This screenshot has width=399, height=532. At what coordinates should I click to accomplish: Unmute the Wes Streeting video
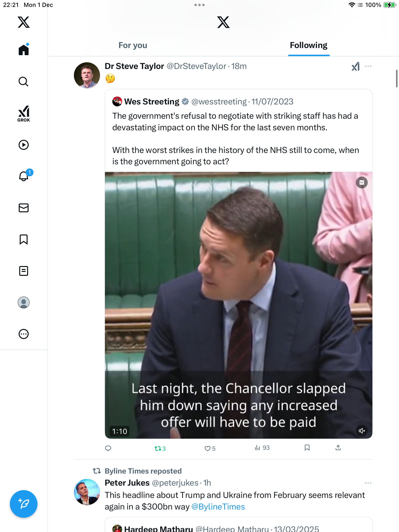click(362, 431)
